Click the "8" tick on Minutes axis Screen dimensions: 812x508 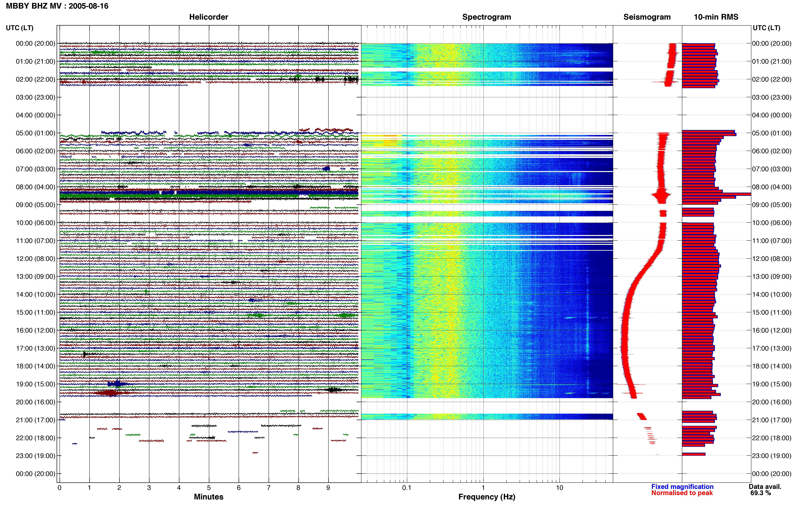(298, 488)
